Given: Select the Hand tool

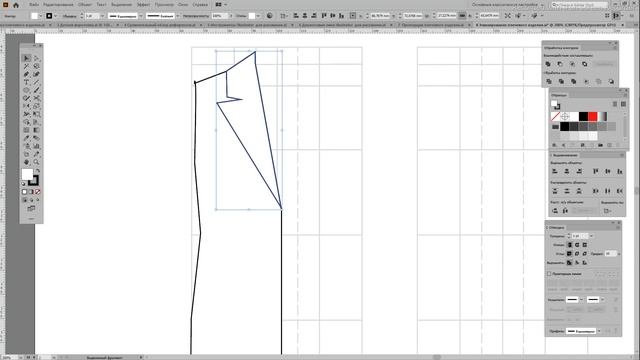Looking at the screenshot, I should (x=27, y=162).
